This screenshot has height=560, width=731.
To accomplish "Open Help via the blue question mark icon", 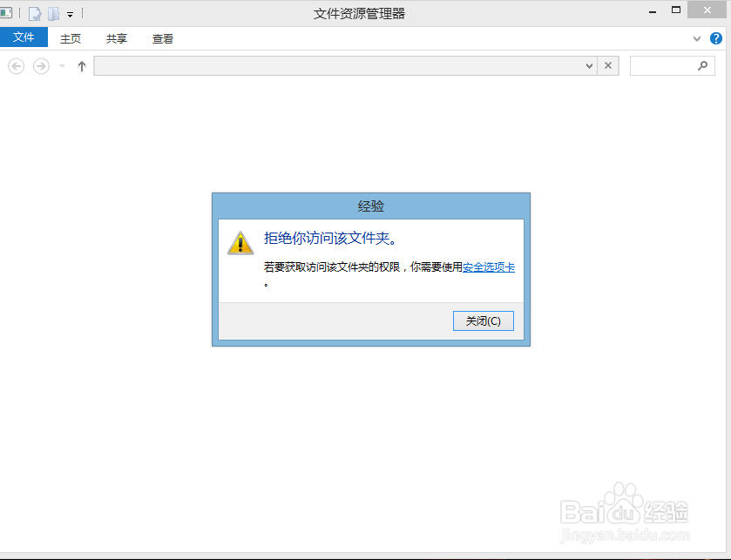I will pyautogui.click(x=716, y=38).
